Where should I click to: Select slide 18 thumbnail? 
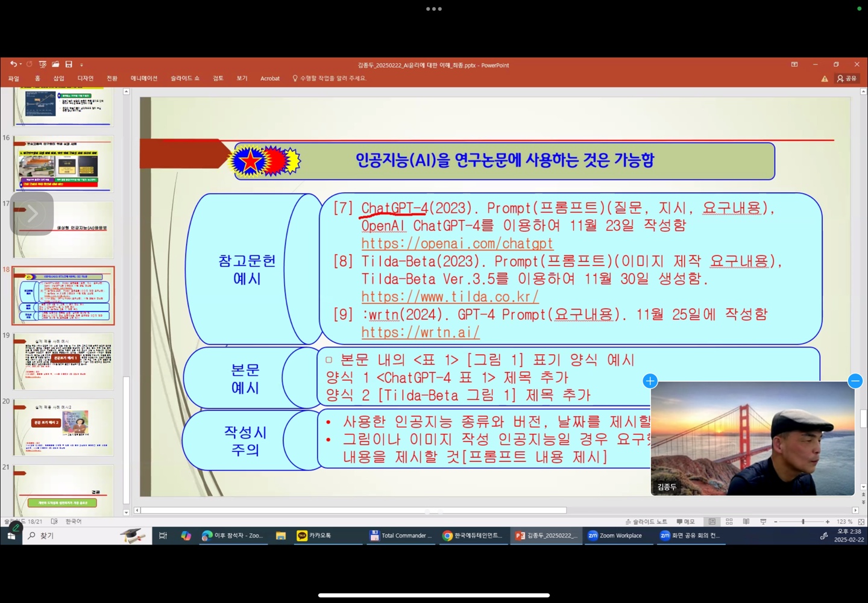(x=63, y=296)
